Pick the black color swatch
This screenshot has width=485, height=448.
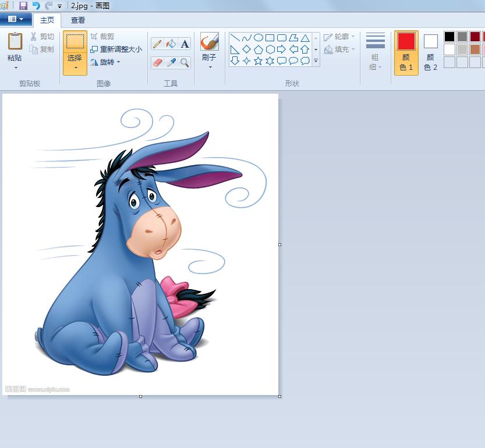point(449,37)
